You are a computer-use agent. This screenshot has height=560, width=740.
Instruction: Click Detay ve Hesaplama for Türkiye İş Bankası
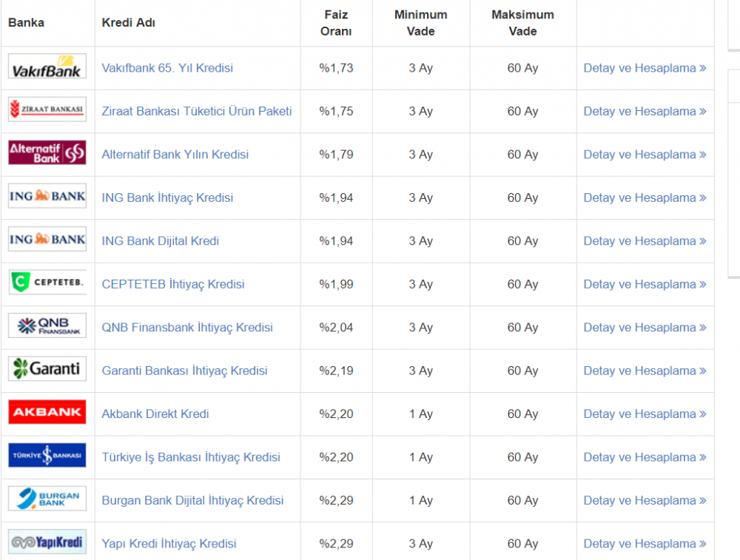point(645,457)
